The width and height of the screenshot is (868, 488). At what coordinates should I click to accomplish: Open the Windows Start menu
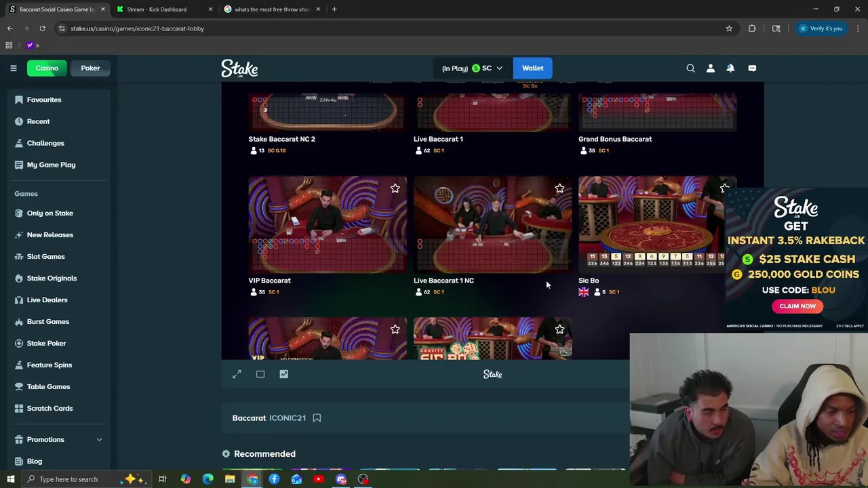tap(10, 479)
